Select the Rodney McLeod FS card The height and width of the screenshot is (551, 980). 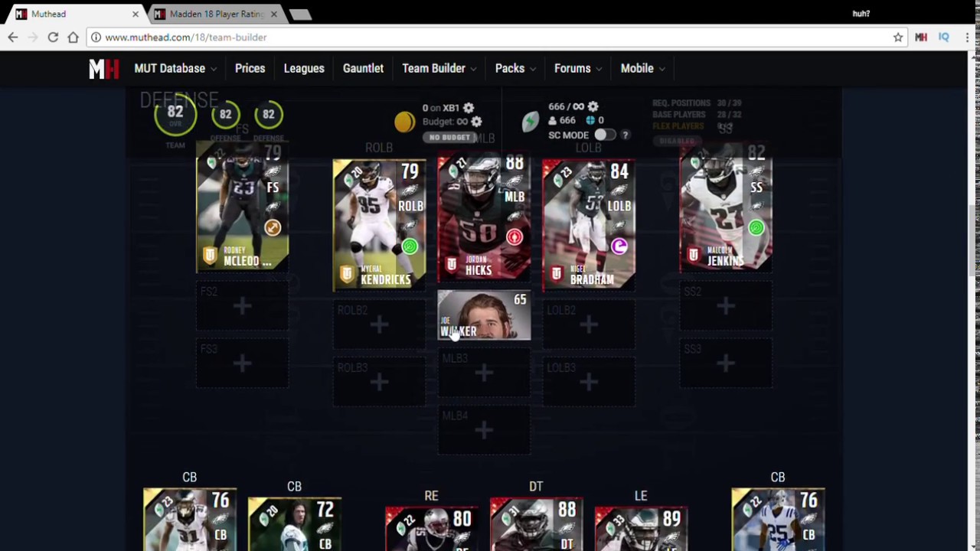click(242, 207)
